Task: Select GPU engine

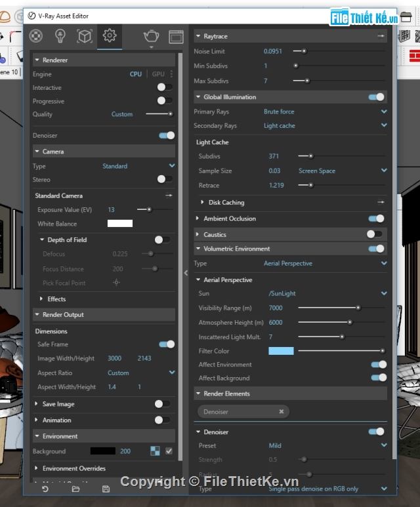Action: [x=158, y=74]
